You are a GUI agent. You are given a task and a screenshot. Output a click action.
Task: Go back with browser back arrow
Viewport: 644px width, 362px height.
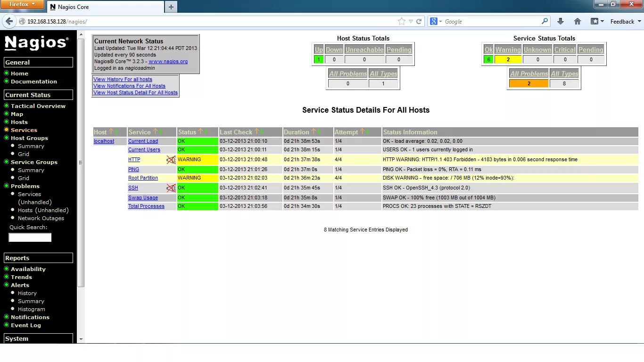point(9,21)
